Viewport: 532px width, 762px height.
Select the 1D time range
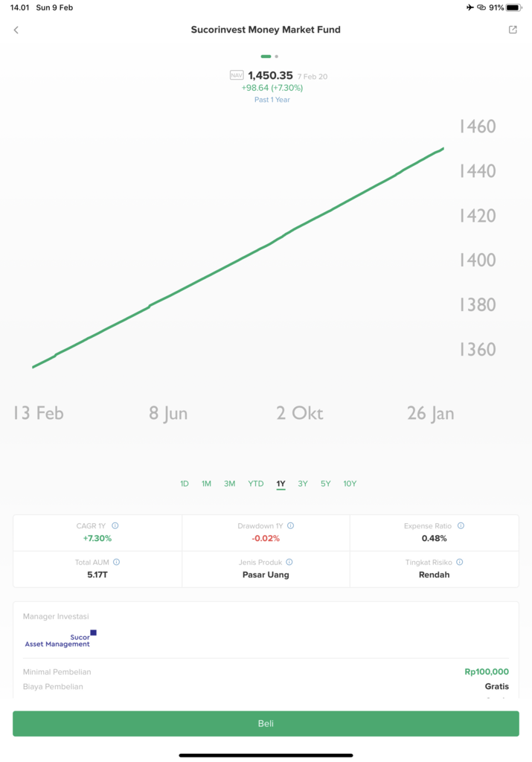(184, 484)
